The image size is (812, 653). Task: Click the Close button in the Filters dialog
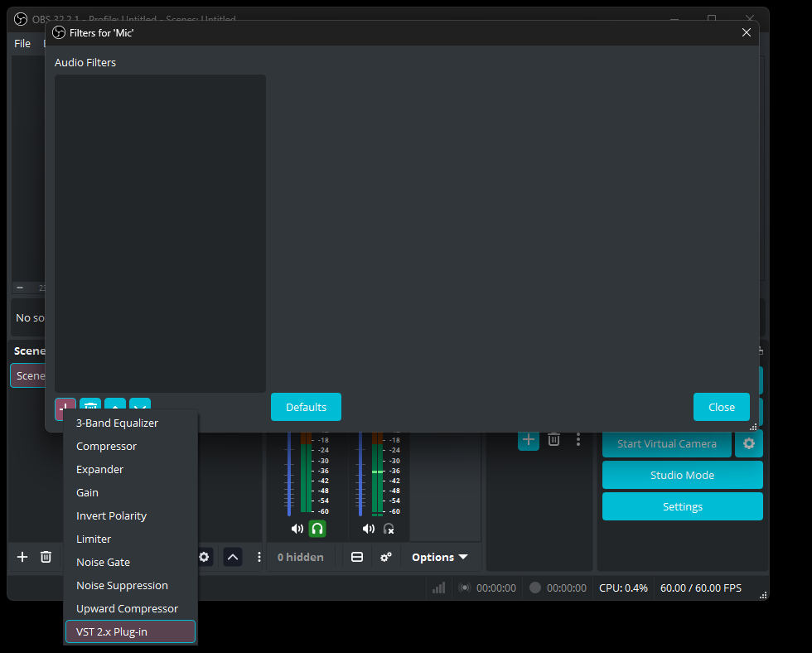tap(722, 407)
